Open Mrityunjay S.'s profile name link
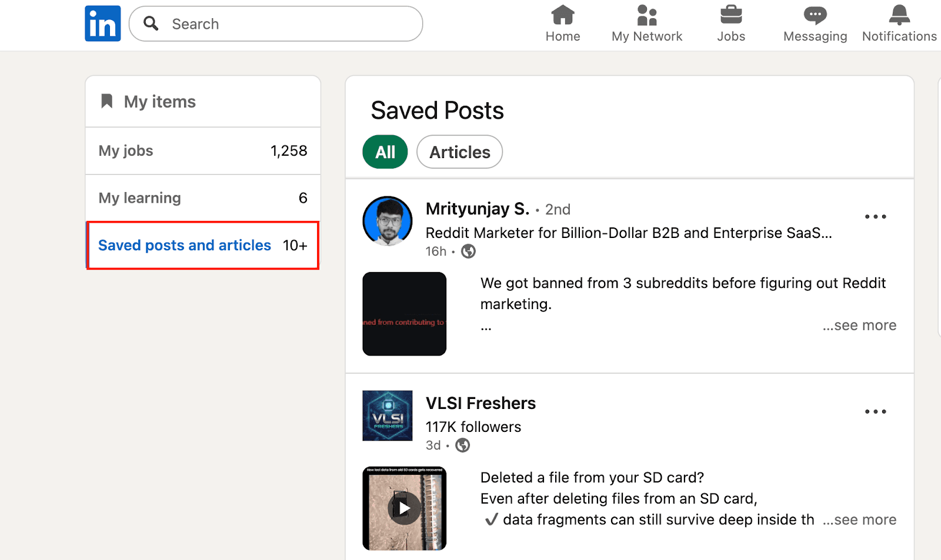Image resolution: width=941 pixels, height=560 pixels. 477,209
